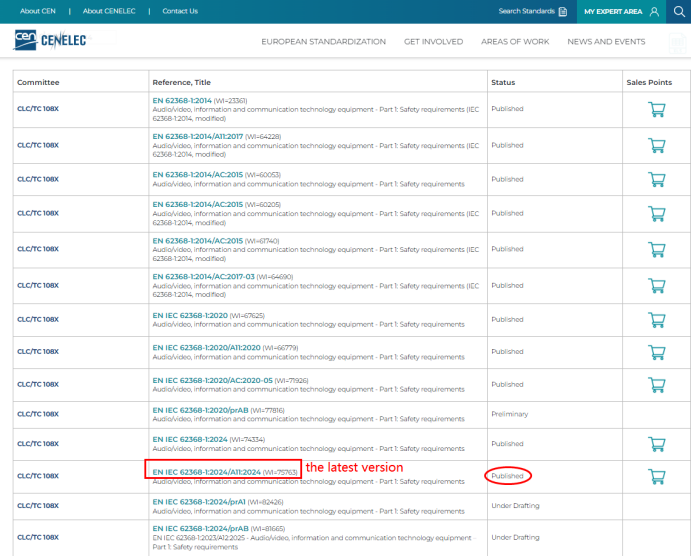Open the European Standardization menu
Screen dimensions: 692x556
[x=323, y=42]
